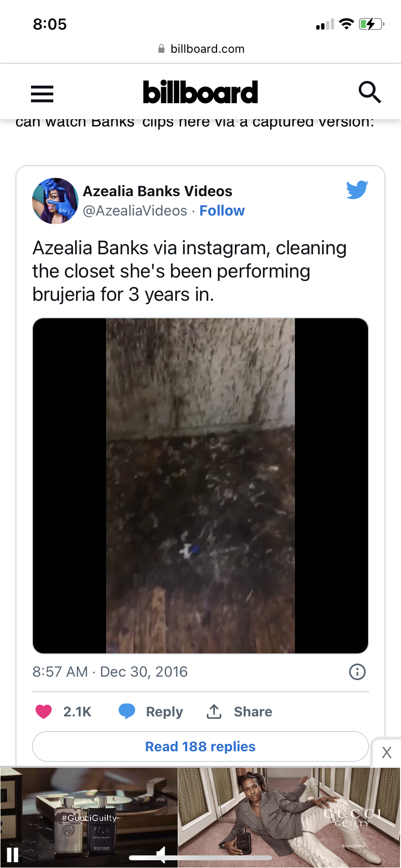The width and height of the screenshot is (401, 868).
Task: Click the Azealia Banks Videos name
Action: pyautogui.click(x=158, y=191)
